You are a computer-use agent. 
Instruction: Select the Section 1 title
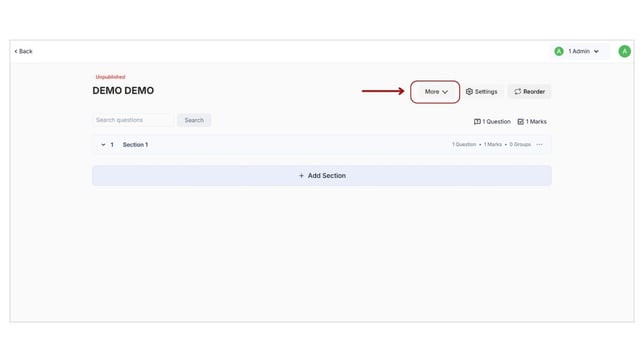coord(135,145)
